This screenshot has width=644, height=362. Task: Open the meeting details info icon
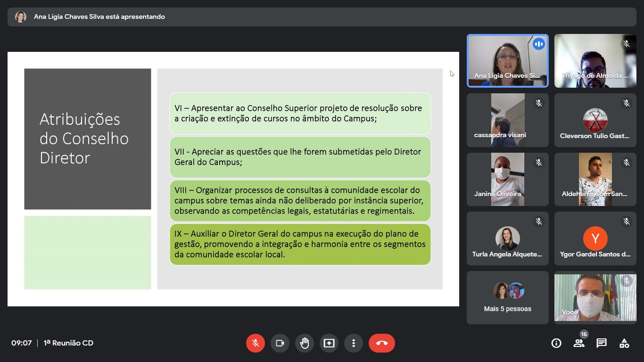(x=556, y=343)
